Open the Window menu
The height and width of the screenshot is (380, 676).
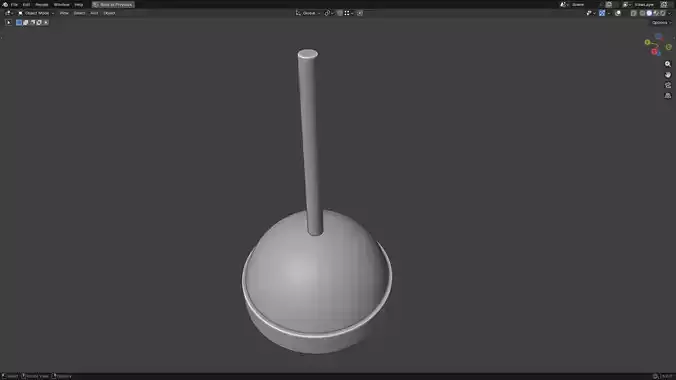click(61, 4)
